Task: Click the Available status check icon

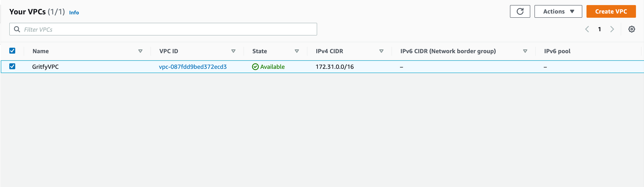Action: click(x=255, y=67)
